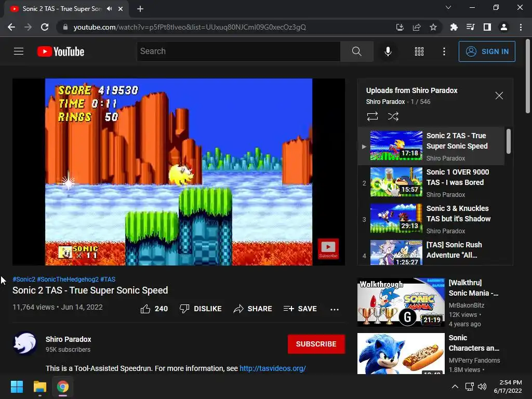Close the Uploads from Shiro Paradox panel

(499, 96)
